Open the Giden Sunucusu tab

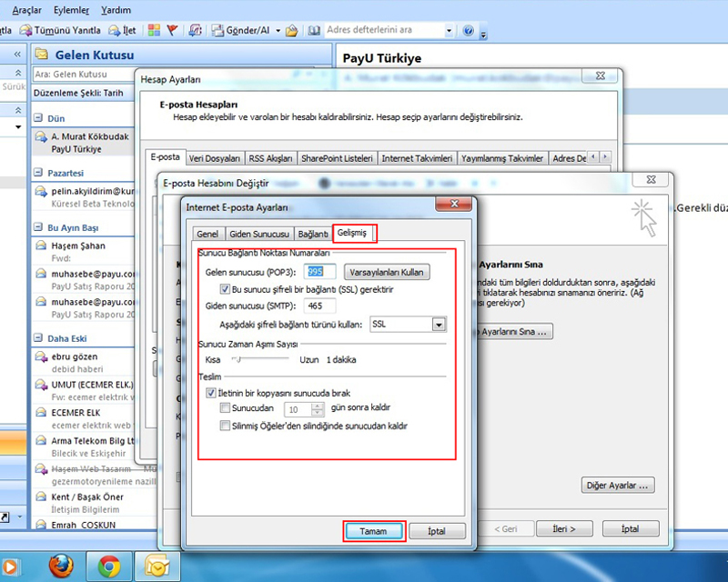pos(259,234)
